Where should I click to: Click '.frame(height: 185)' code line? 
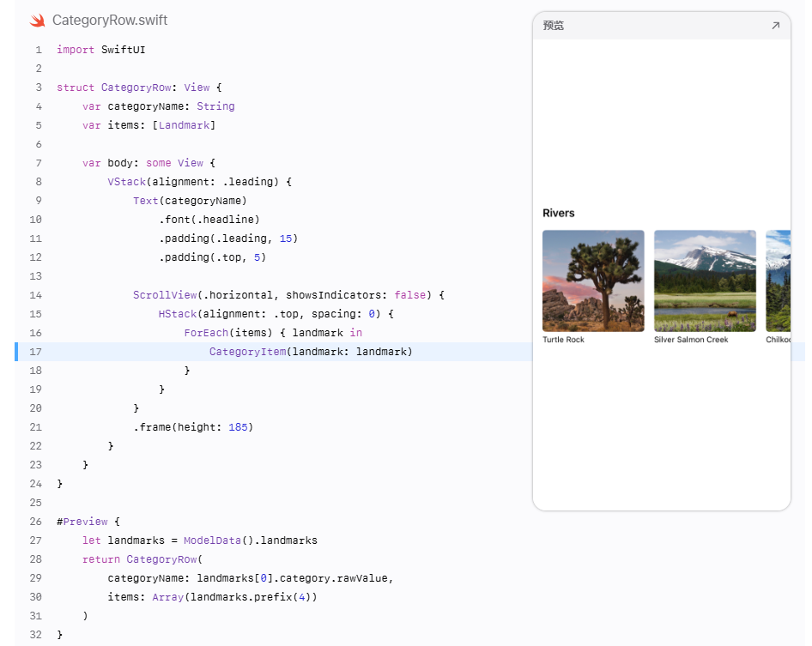point(193,427)
